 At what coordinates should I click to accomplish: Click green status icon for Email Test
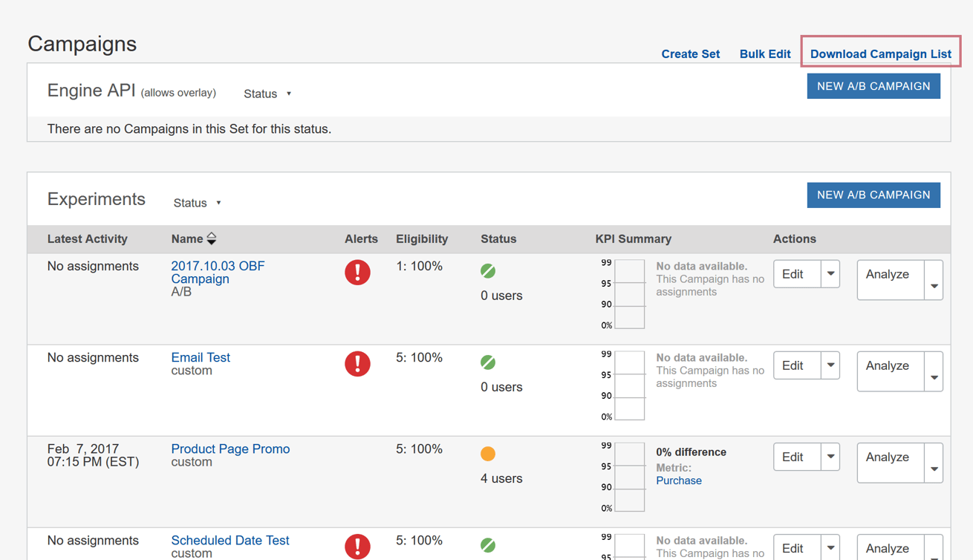[x=488, y=362]
